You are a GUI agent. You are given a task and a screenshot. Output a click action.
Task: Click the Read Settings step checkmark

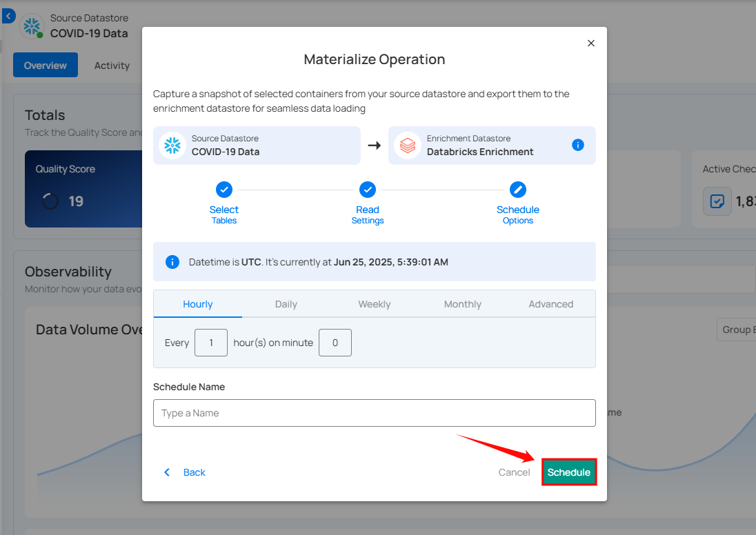(368, 190)
